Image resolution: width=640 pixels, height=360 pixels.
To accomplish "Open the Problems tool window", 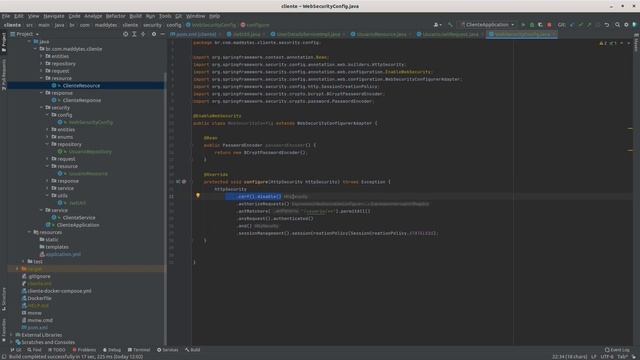I will tap(84, 350).
